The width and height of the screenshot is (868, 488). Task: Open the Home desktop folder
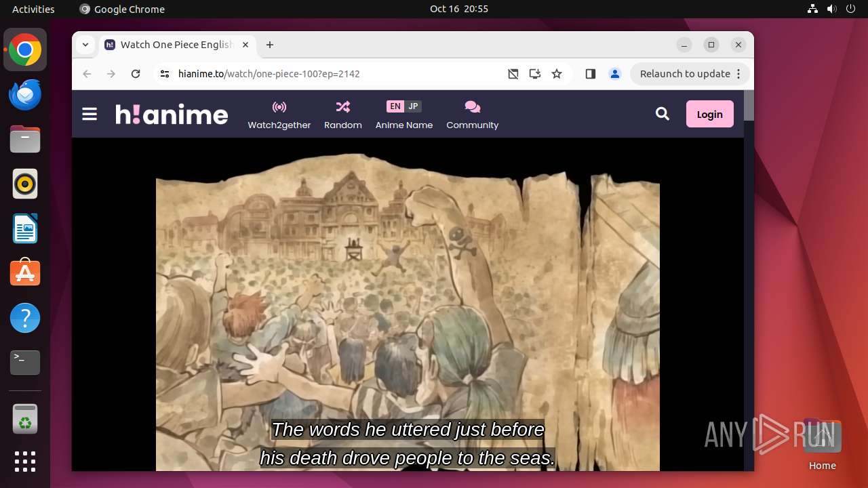pyautogui.click(x=822, y=445)
